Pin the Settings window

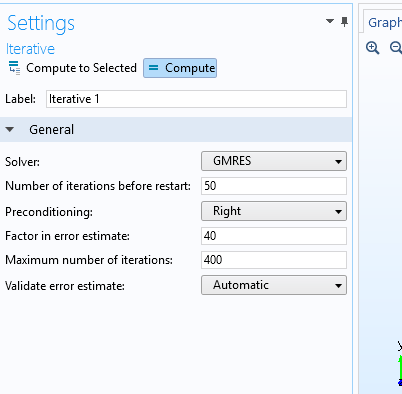pos(344,22)
